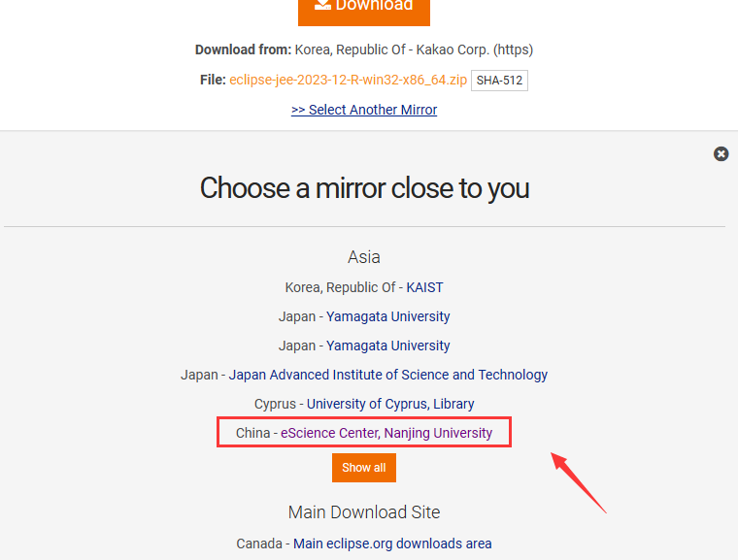Click the red arrow annotation
738x560 pixels.
coord(579,481)
